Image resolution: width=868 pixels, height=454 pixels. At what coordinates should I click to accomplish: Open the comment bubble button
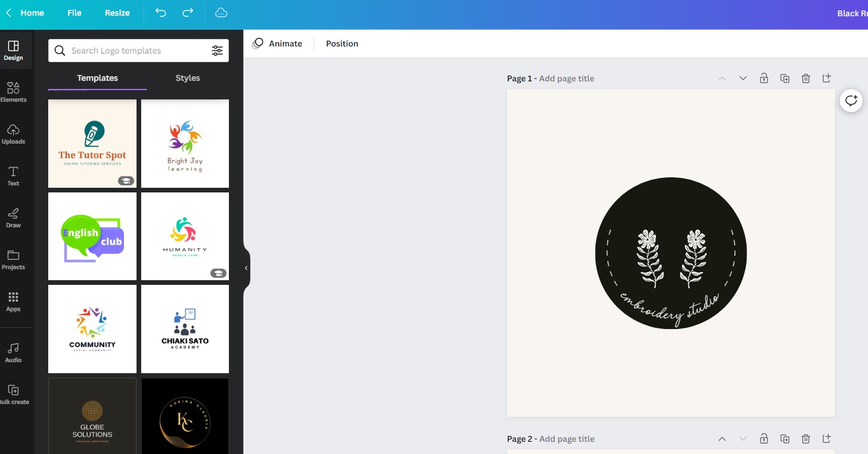(851, 101)
